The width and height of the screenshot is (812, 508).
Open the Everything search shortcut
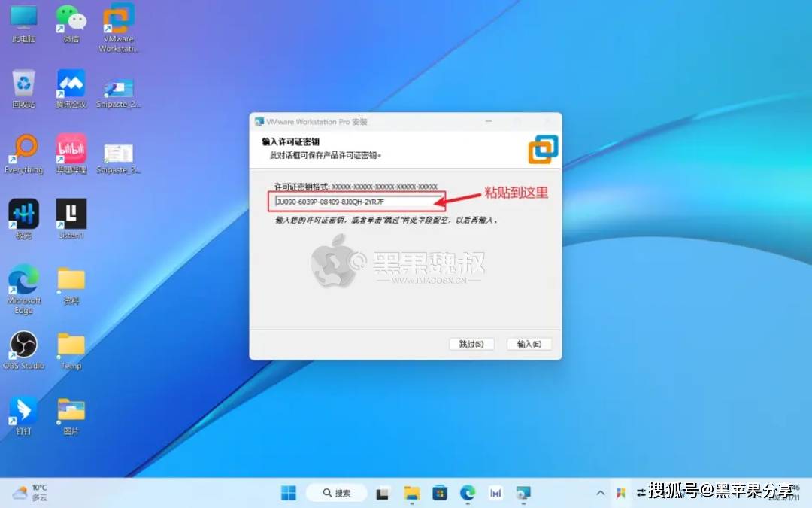(24, 154)
